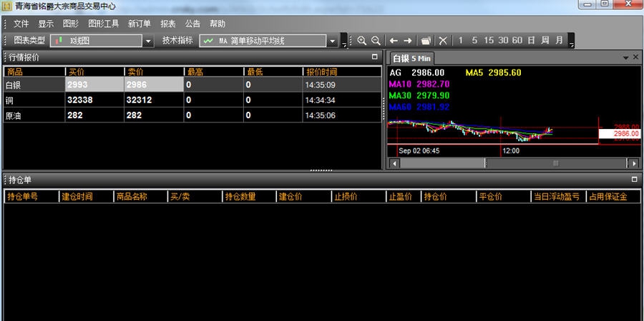The height and width of the screenshot is (321, 644).
Task: Sort quotes by 商品 column header
Action: coord(34,72)
